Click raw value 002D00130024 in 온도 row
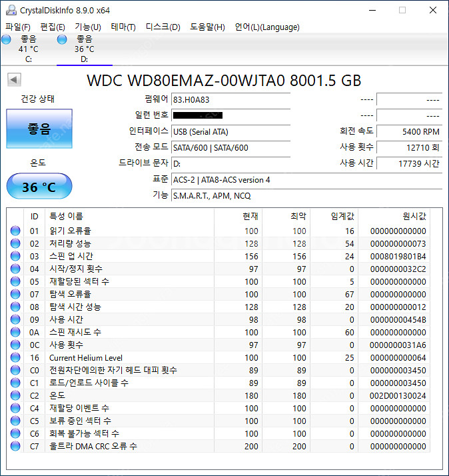The height and width of the screenshot is (476, 449). [x=398, y=396]
